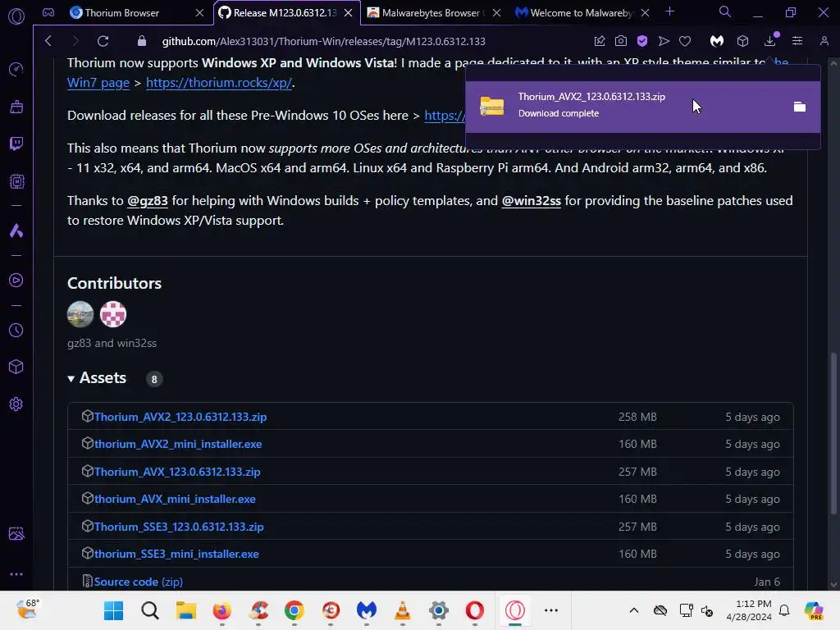Take a snapshot with camera icon
This screenshot has width=840, height=630.
click(621, 41)
